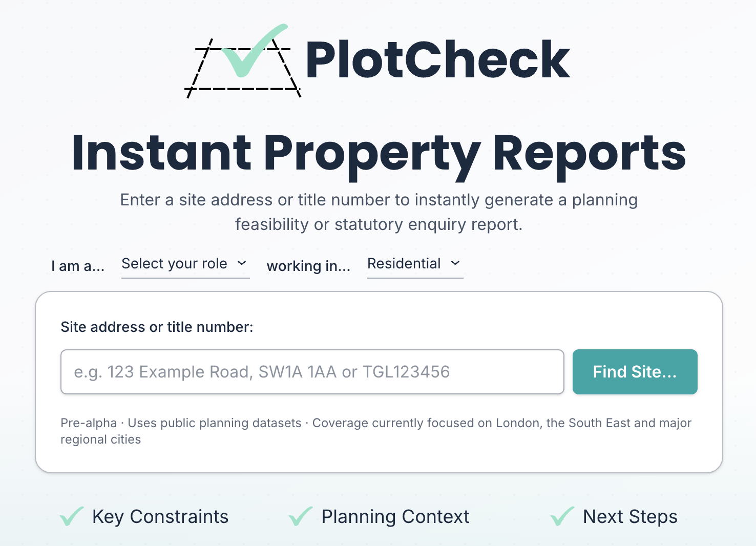The width and height of the screenshot is (756, 546).
Task: Click the "Site address or title number:" label
Action: [157, 327]
